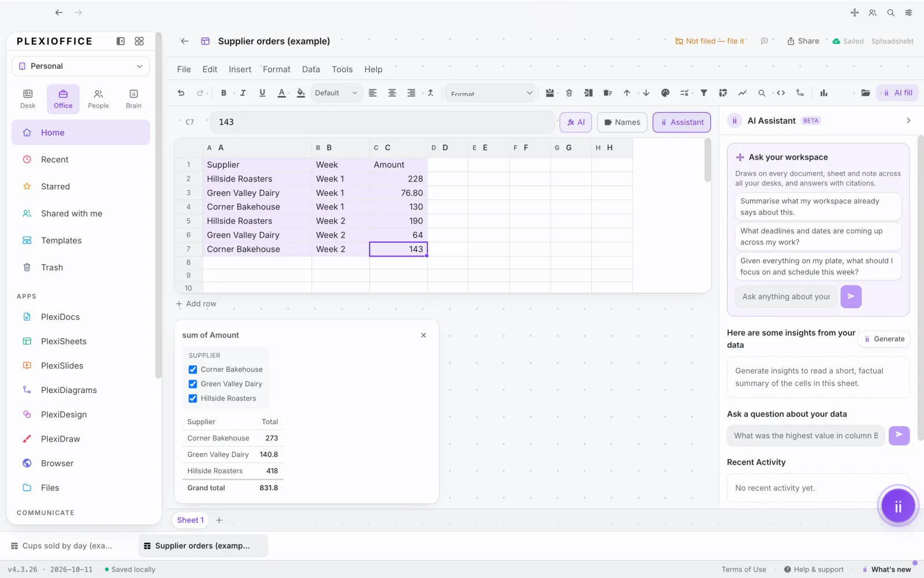This screenshot has height=578, width=924.
Task: Click the trash delete icon in toolbar
Action: coord(569,93)
